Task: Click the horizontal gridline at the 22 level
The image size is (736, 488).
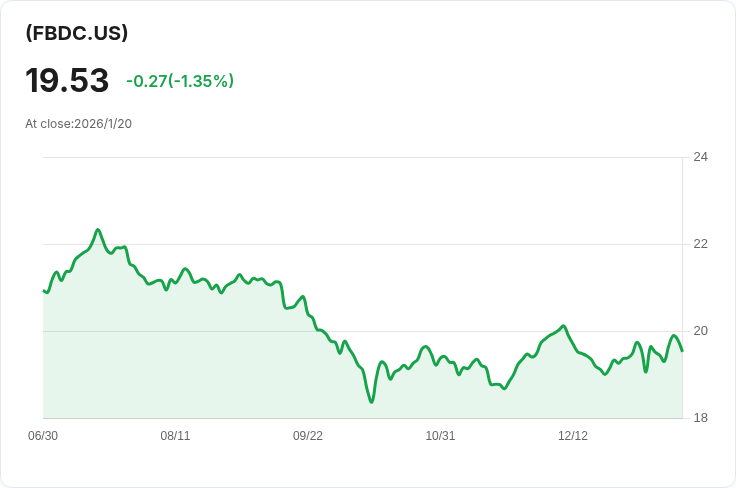Action: (400, 244)
